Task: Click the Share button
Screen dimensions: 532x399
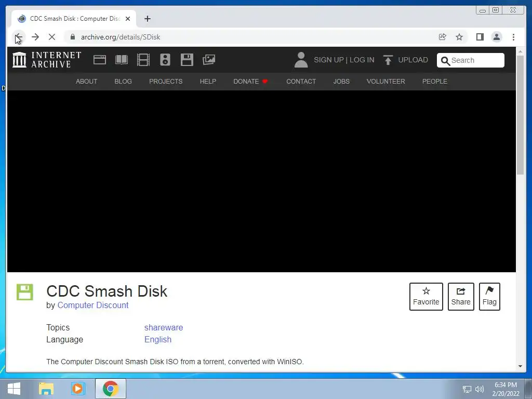Action: (x=461, y=297)
